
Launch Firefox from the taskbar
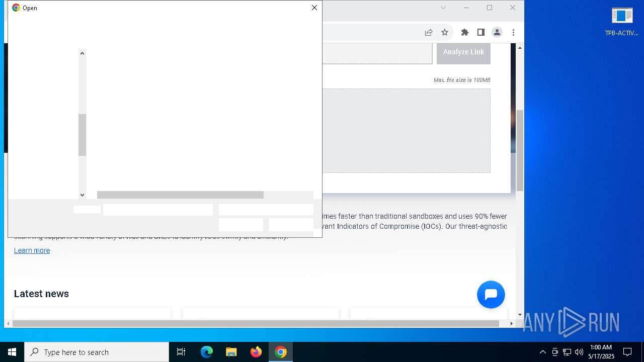pos(256,352)
